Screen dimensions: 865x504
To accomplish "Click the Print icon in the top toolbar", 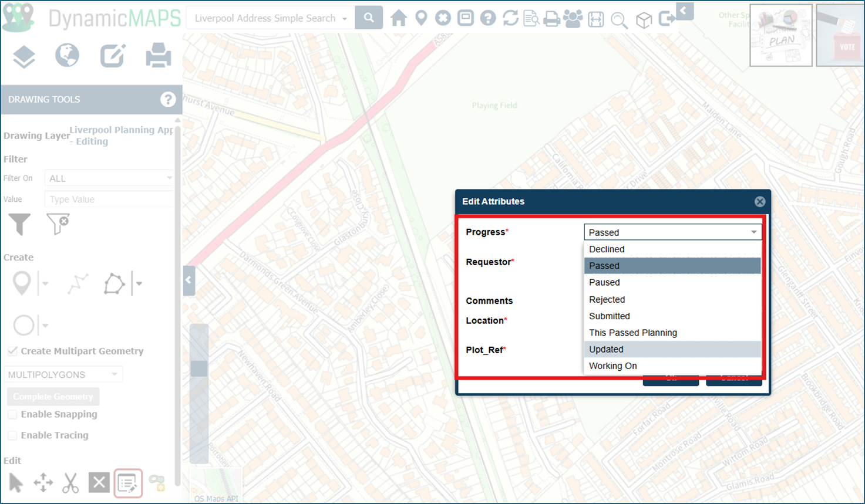I will click(x=551, y=18).
